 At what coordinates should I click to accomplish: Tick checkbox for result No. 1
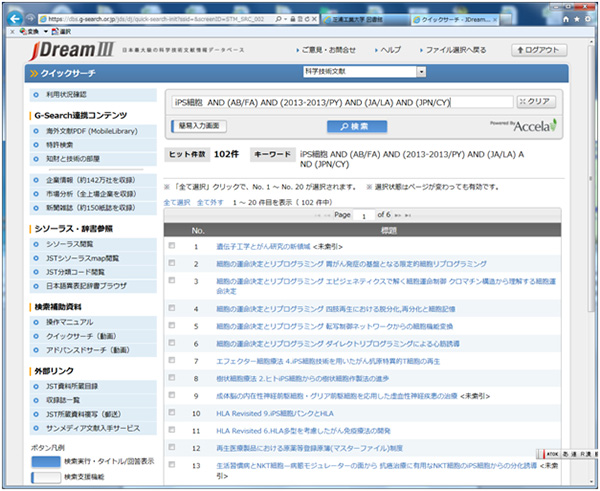(x=172, y=246)
